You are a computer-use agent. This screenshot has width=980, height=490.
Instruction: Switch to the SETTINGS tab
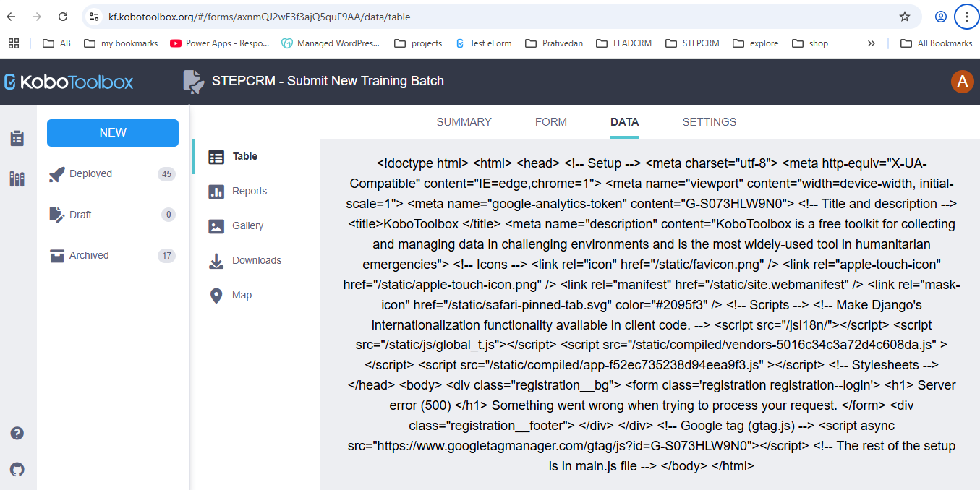point(710,122)
